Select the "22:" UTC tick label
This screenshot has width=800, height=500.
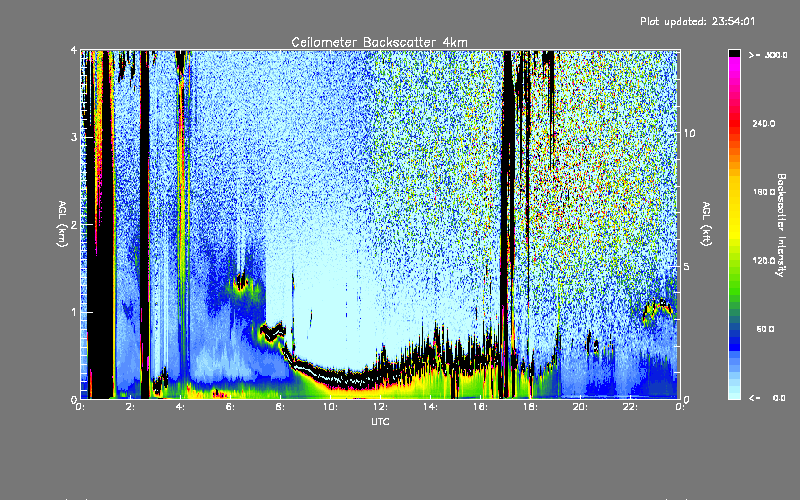[x=630, y=407]
